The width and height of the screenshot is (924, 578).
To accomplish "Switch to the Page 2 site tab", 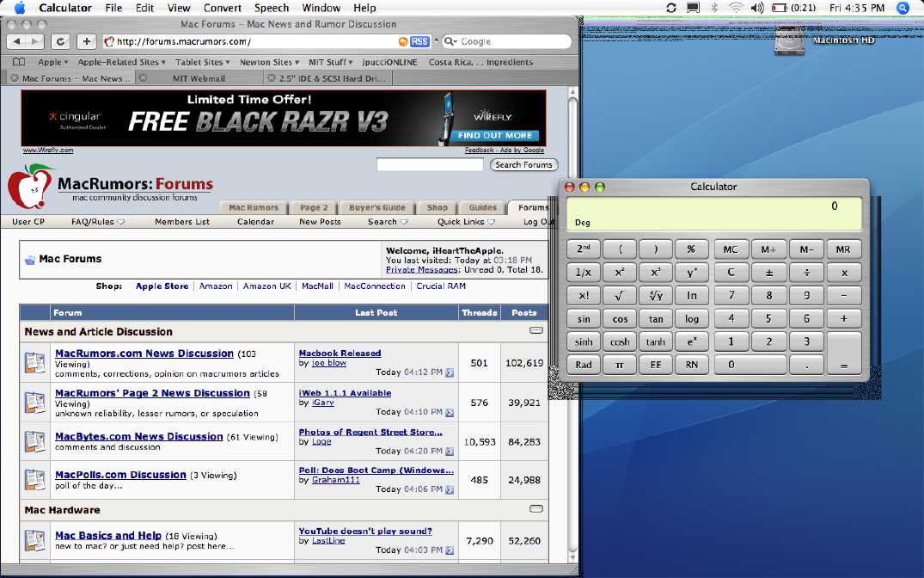I will [x=314, y=207].
